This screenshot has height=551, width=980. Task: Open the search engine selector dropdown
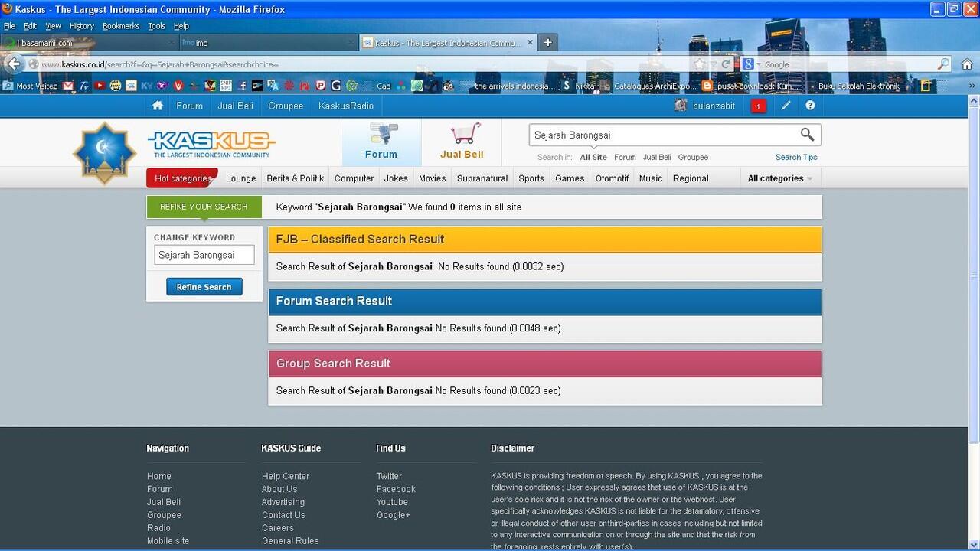(752, 64)
